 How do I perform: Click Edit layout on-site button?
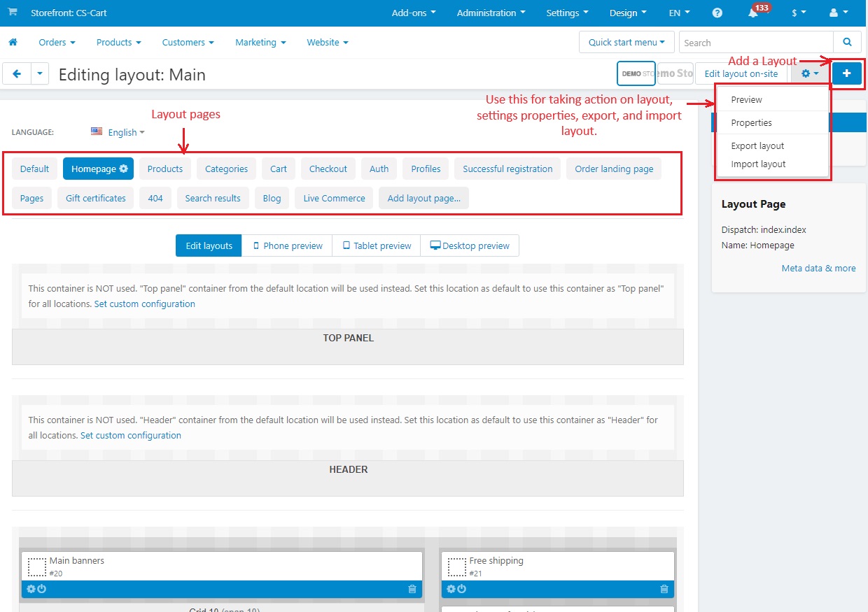coord(741,73)
